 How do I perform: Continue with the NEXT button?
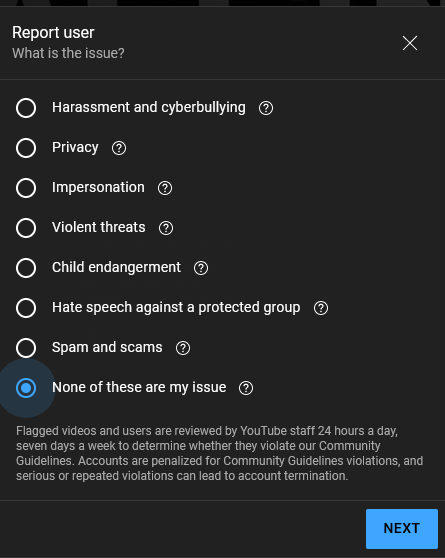(x=402, y=528)
